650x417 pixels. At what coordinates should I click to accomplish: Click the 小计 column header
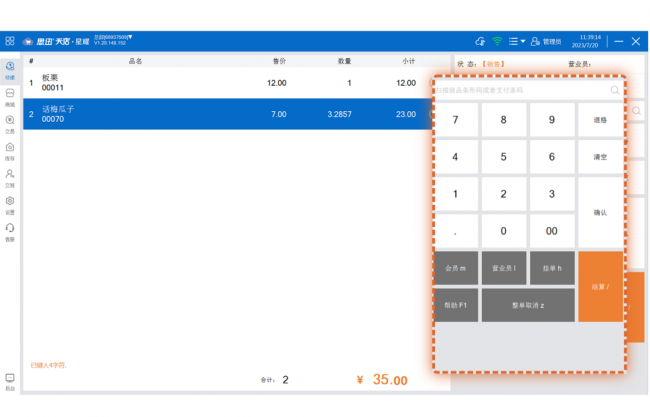point(409,61)
